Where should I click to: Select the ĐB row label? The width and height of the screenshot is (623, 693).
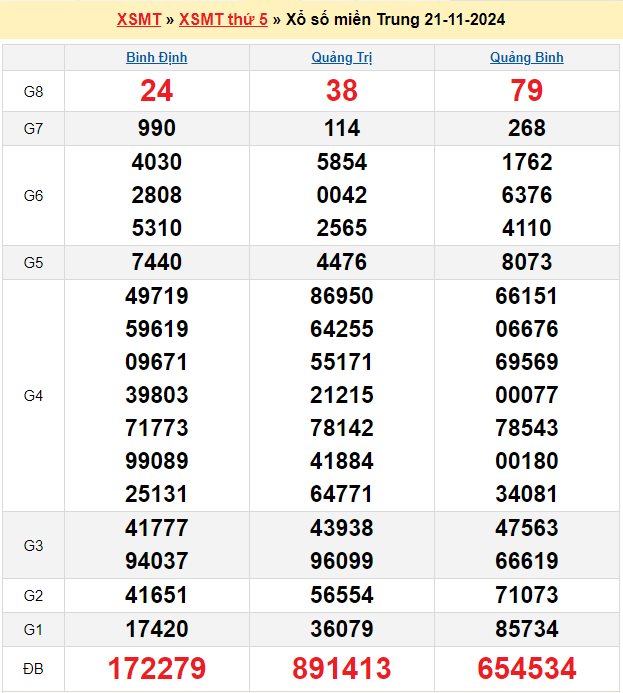pos(33,668)
